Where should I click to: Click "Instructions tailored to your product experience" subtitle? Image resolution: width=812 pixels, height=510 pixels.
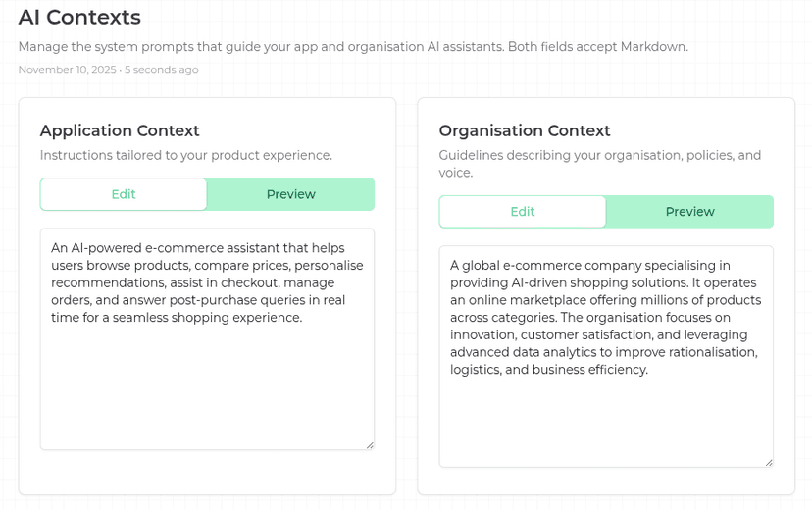(186, 155)
